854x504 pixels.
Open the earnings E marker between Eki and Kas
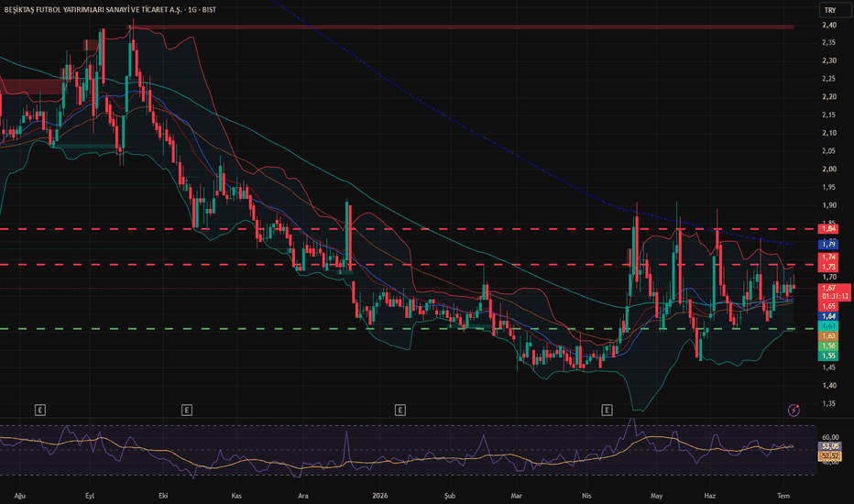[186, 410]
